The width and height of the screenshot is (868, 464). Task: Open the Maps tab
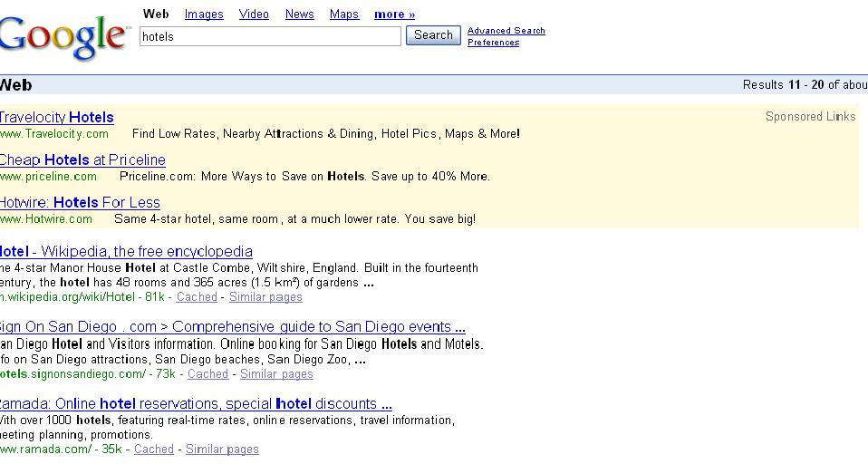coord(343,14)
